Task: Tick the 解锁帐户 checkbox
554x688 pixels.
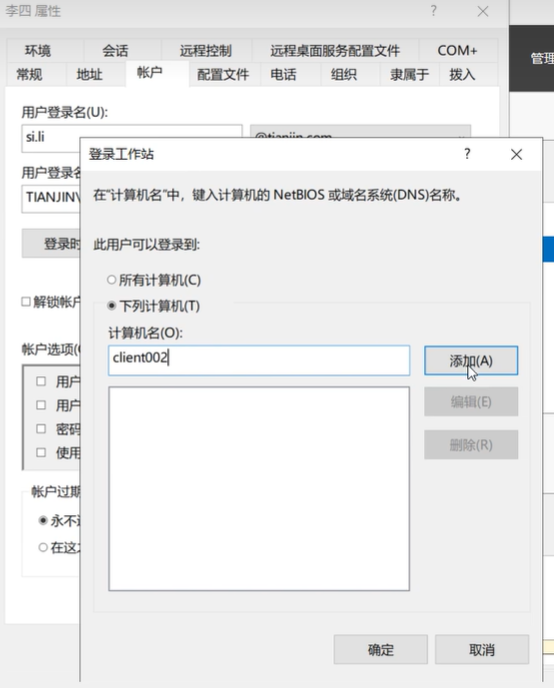Action: 26,302
